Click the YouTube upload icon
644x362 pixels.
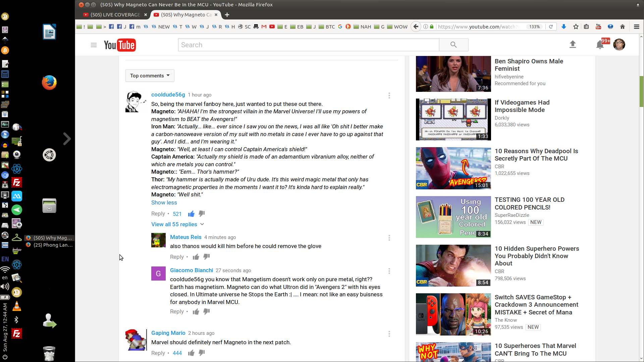coord(573,44)
